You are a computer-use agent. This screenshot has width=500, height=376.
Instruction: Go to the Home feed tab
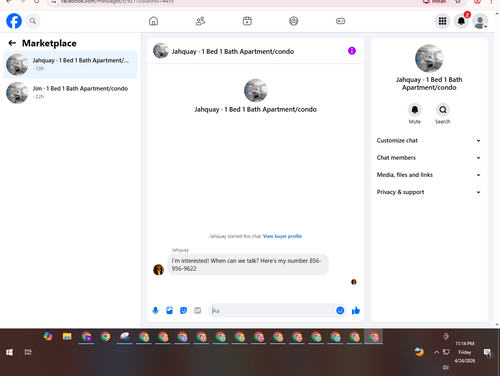pyautogui.click(x=153, y=21)
